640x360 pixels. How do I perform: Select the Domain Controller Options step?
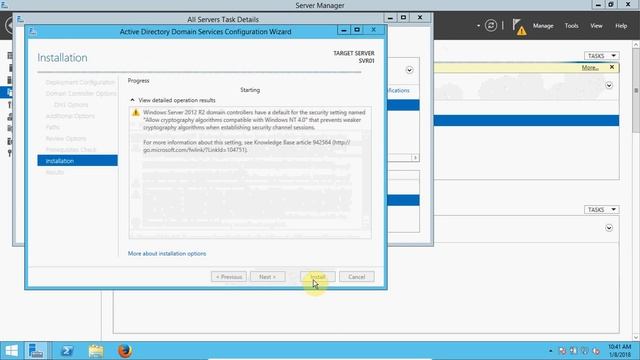pos(81,93)
